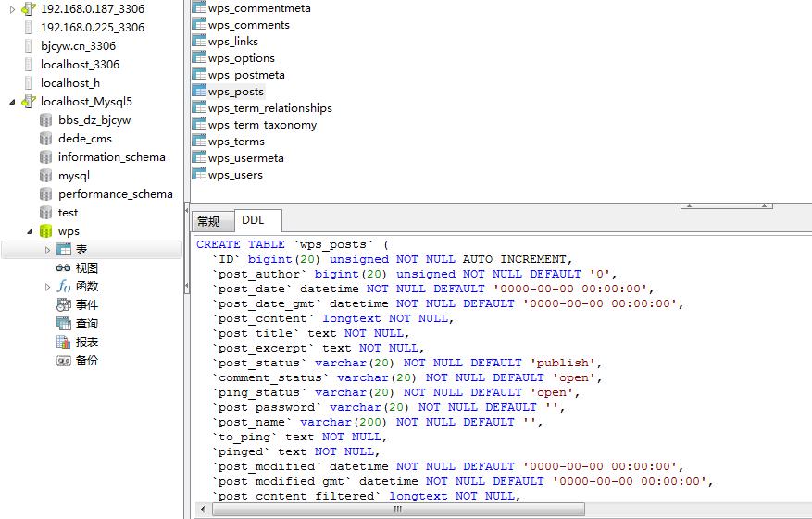Select the wps database icon
Screen dimensions: 812x519
(x=45, y=230)
